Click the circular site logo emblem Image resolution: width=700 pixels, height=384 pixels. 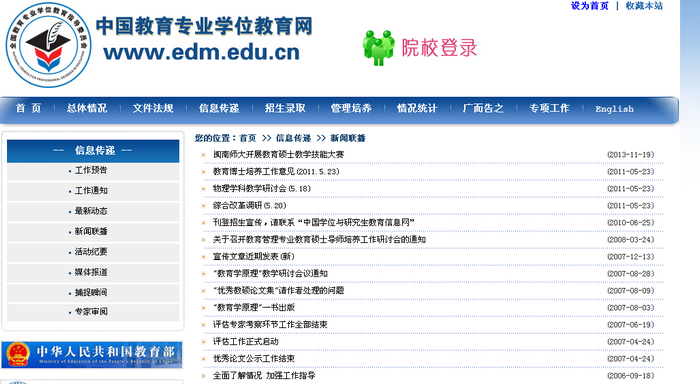pyautogui.click(x=49, y=45)
